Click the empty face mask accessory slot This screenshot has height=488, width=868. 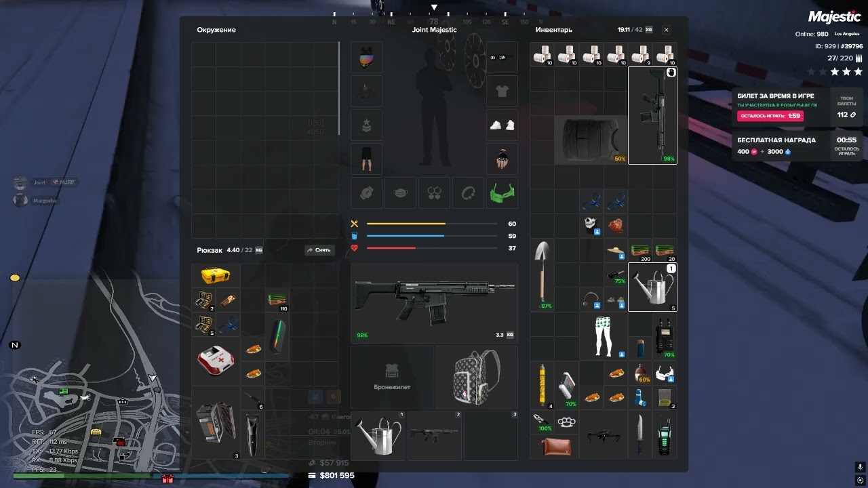pyautogui.click(x=400, y=193)
